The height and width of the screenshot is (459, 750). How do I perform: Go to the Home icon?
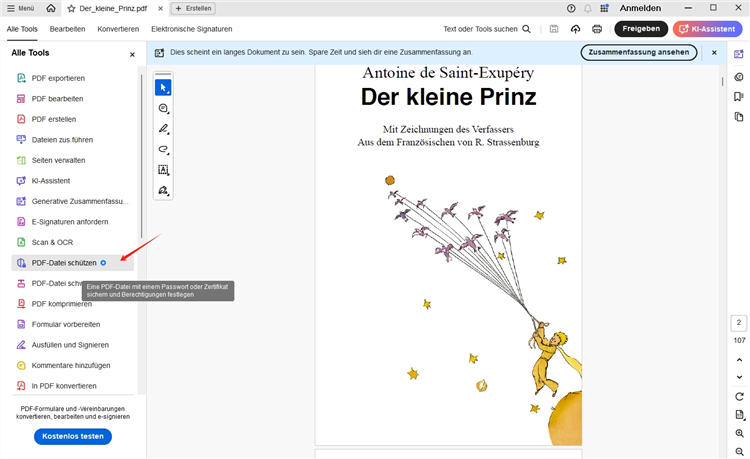[51, 8]
